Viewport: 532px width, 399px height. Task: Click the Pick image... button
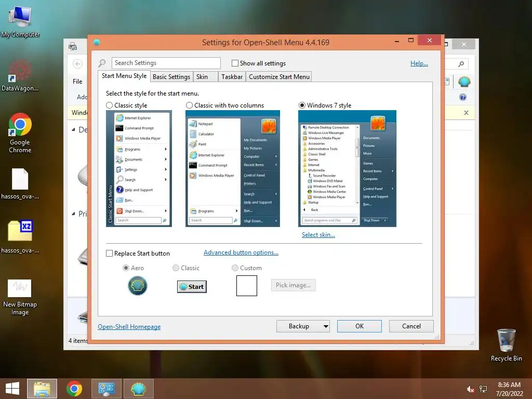pos(293,285)
